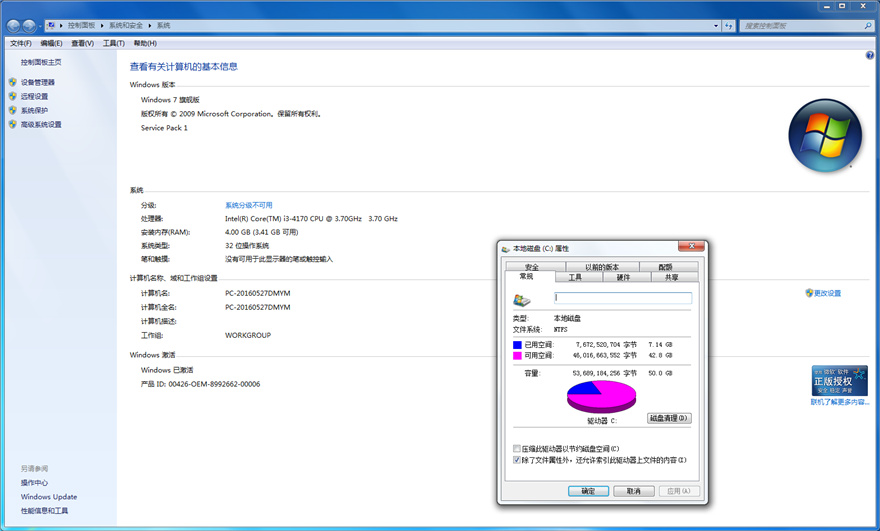
Task: Open the 高级系统设置 link
Action: [x=41, y=124]
